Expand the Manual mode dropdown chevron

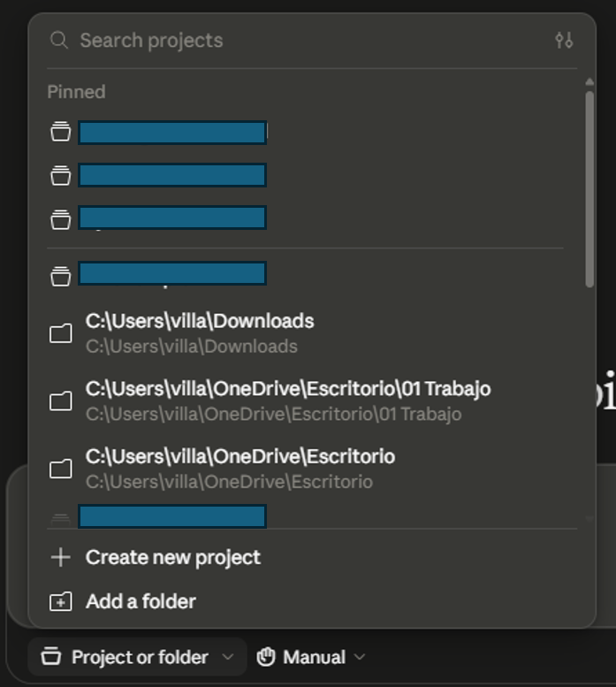360,657
